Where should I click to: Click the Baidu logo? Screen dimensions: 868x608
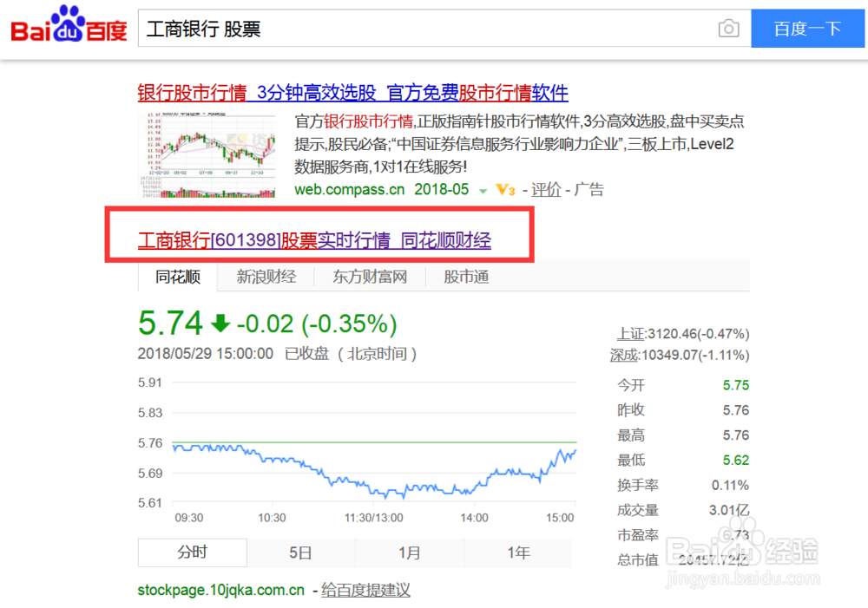[69, 25]
